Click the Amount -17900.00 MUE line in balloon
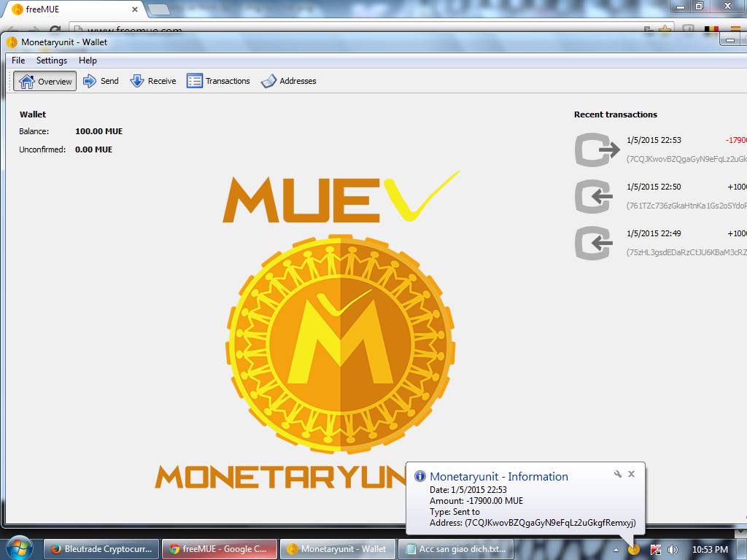 pyautogui.click(x=476, y=501)
